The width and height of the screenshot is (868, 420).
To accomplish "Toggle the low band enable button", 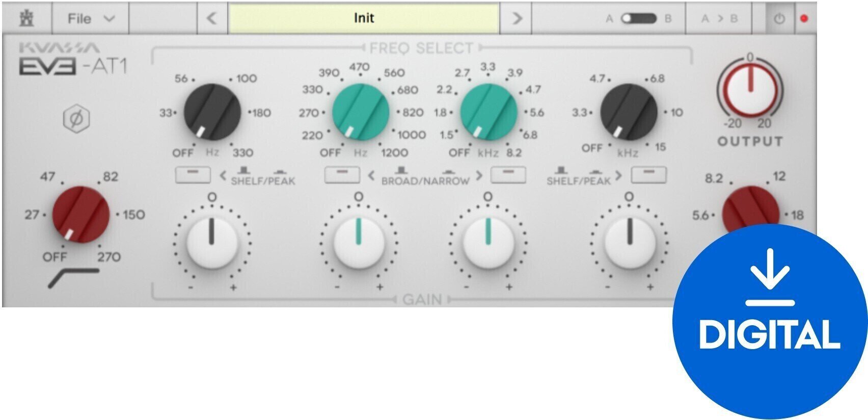I will coord(193,174).
